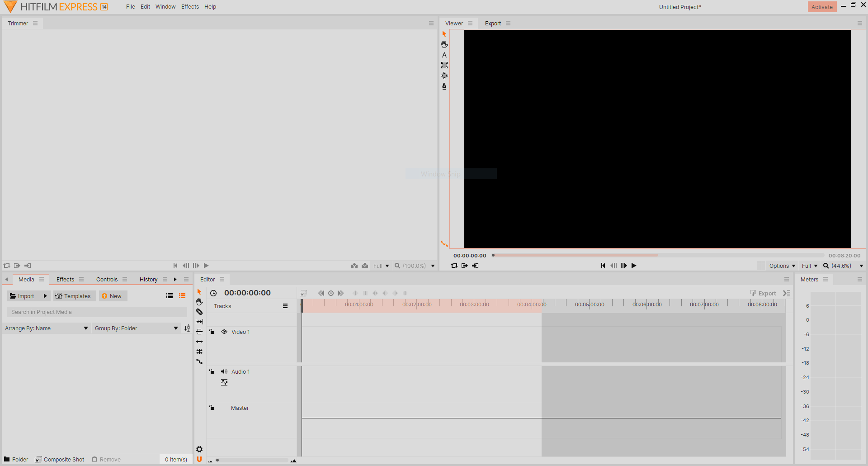Jump Viewer to start of timeline
Viewport: 868px width, 466px height.
click(x=603, y=266)
